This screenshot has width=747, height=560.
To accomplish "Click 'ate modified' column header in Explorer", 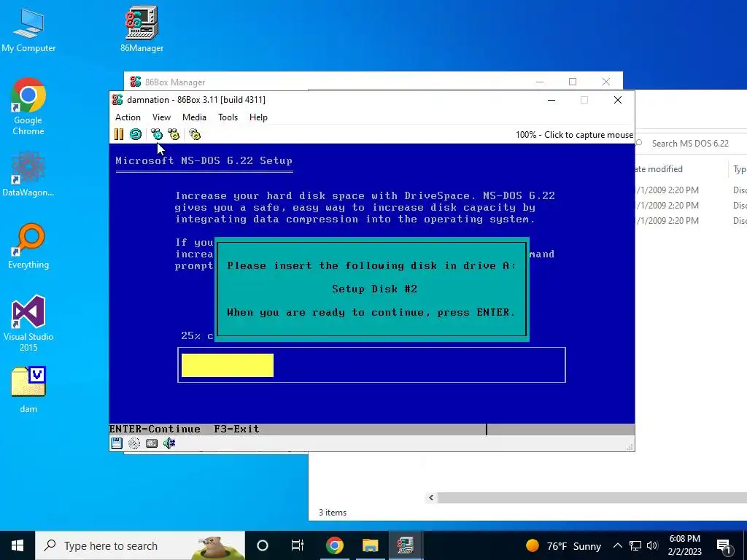I will pos(659,169).
